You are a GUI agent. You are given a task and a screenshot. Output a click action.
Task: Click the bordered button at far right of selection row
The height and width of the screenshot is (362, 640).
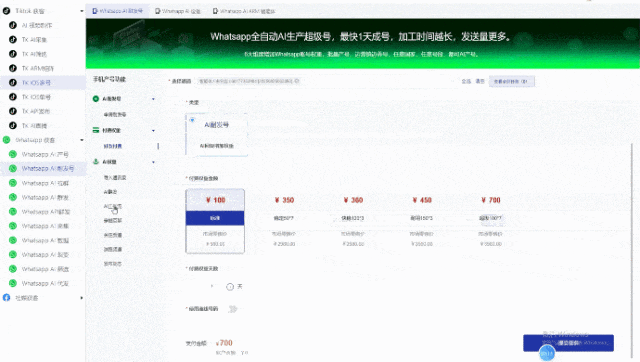(512, 81)
